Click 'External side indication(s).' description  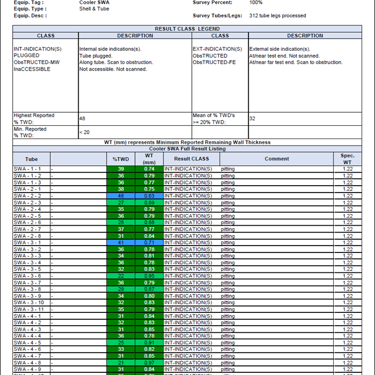280,49
